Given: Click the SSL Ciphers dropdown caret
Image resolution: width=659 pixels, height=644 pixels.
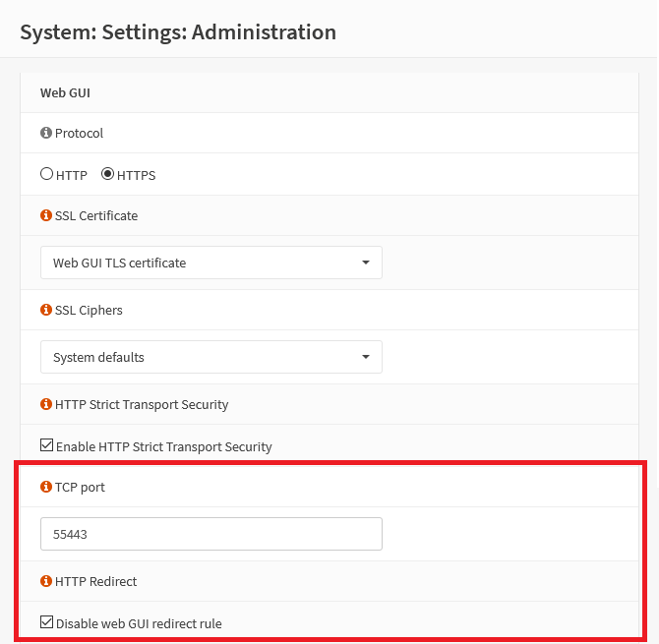Looking at the screenshot, I should pyautogui.click(x=366, y=357).
